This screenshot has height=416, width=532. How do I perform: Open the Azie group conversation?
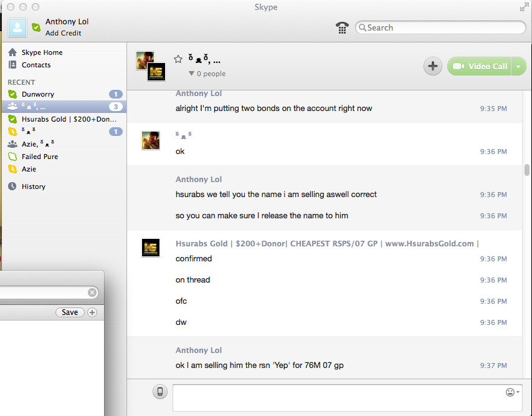point(64,144)
